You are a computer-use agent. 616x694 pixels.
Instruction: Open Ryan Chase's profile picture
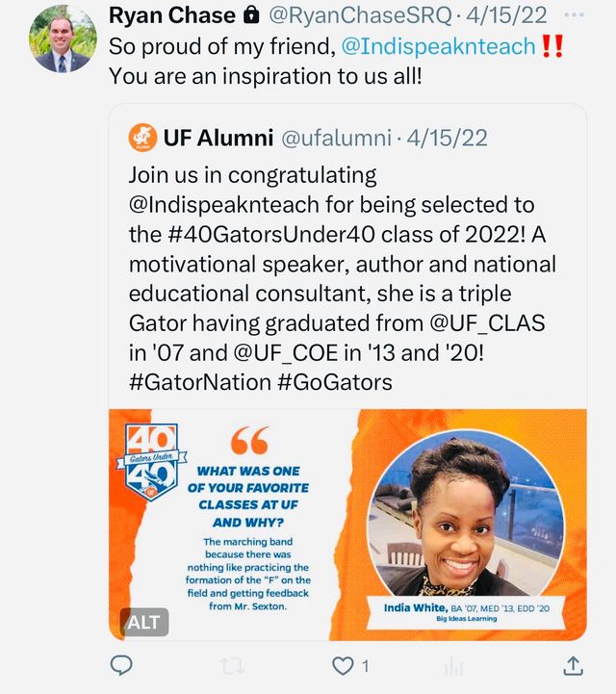(61, 39)
